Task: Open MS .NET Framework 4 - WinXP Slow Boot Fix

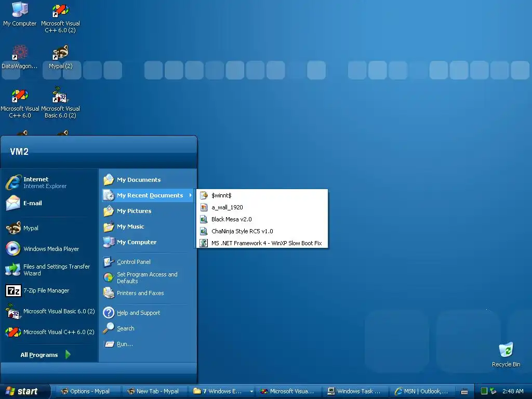Action: pyautogui.click(x=262, y=243)
